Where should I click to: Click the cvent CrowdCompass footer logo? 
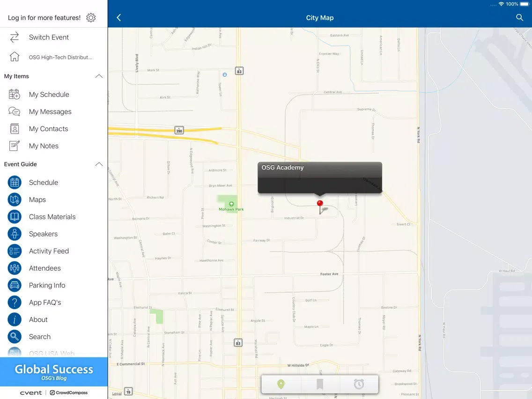point(53,392)
